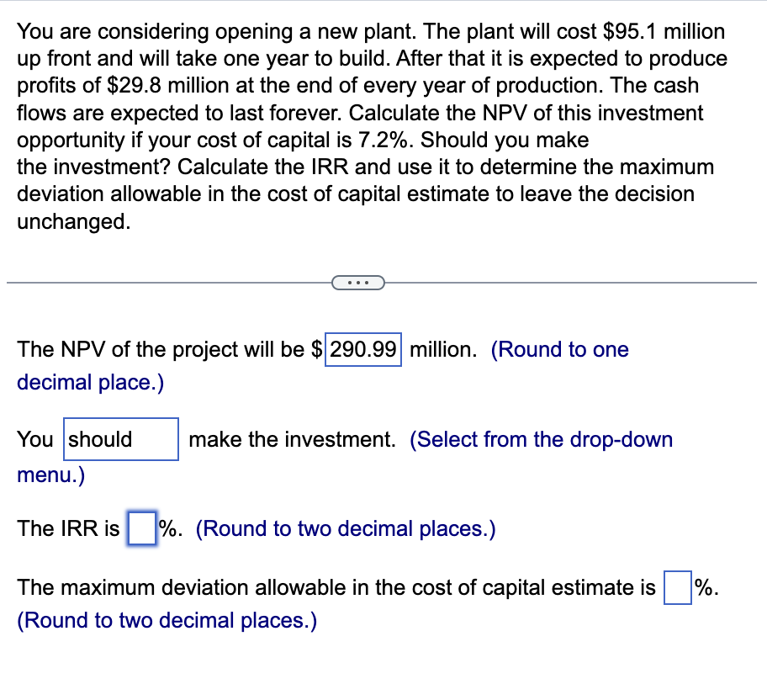Image resolution: width=767 pixels, height=700 pixels.
Task: Expand the investment decision selection box
Action: [x=120, y=438]
